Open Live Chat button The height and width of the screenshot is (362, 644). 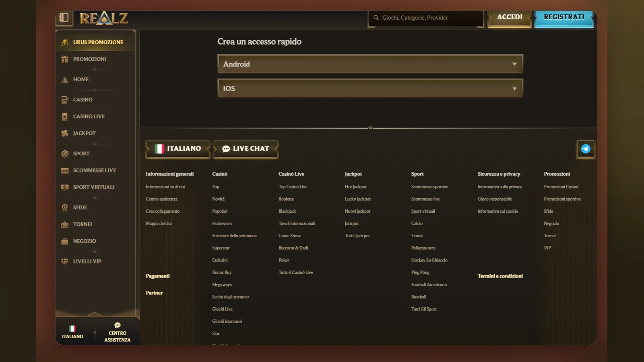point(246,149)
